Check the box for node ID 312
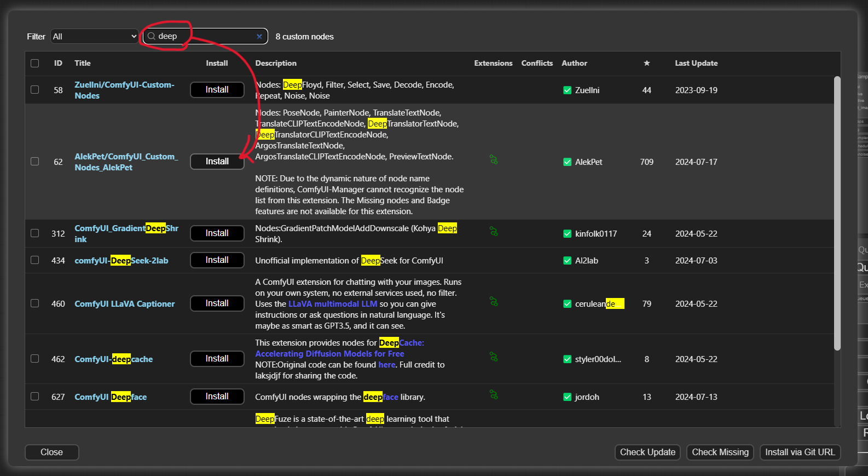The height and width of the screenshot is (476, 868). pyautogui.click(x=35, y=233)
